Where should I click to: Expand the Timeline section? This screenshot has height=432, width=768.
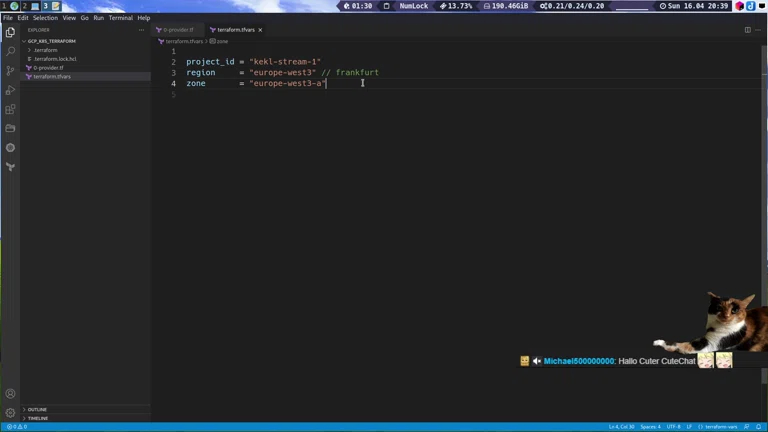click(37, 418)
